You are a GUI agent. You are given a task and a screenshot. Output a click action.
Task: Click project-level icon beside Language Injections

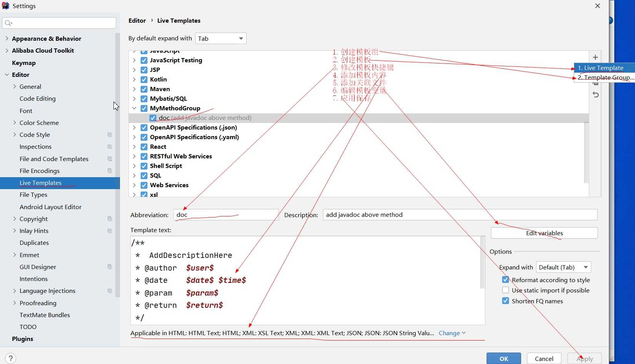110,291
